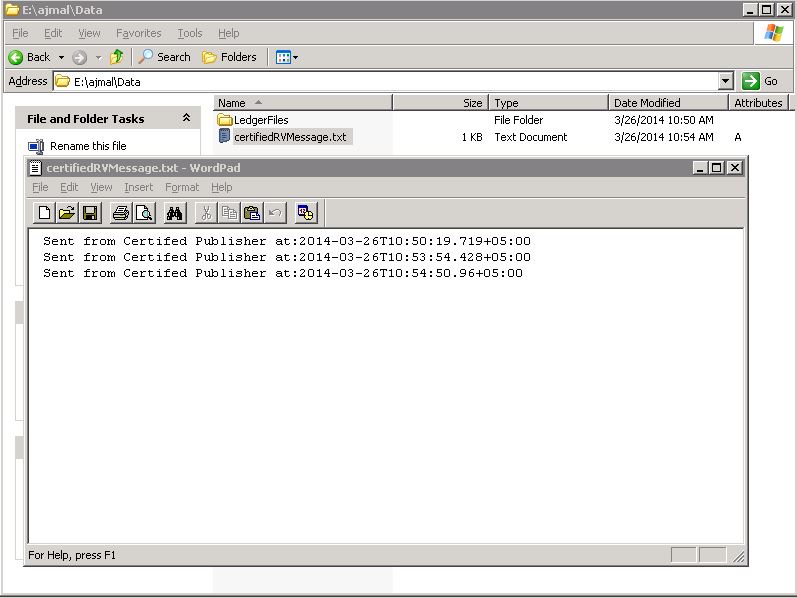Click the Cut scissors icon

tap(206, 213)
